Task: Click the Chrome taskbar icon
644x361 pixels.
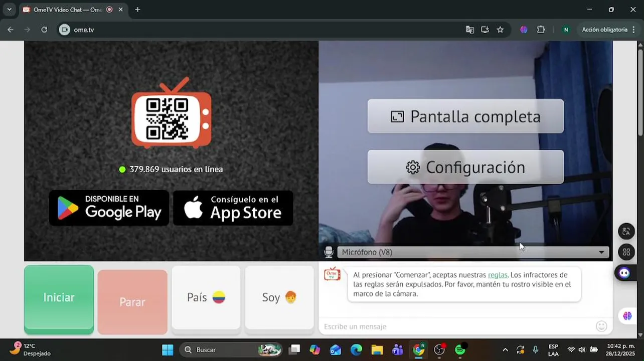Action: tap(418, 349)
